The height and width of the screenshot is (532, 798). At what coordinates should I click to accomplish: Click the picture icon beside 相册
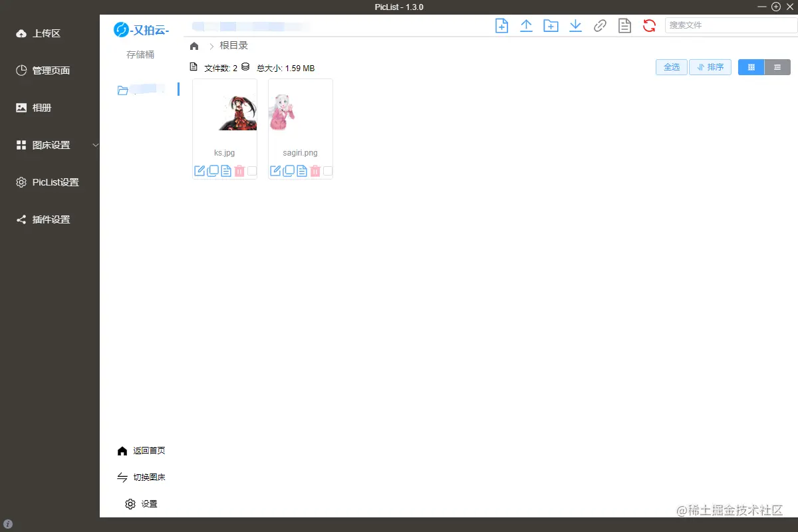21,108
